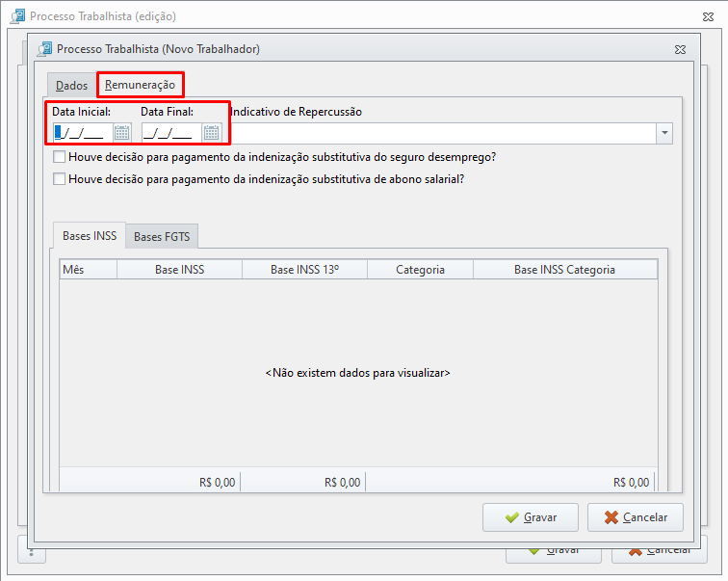Click the Data Final date field

tap(172, 133)
